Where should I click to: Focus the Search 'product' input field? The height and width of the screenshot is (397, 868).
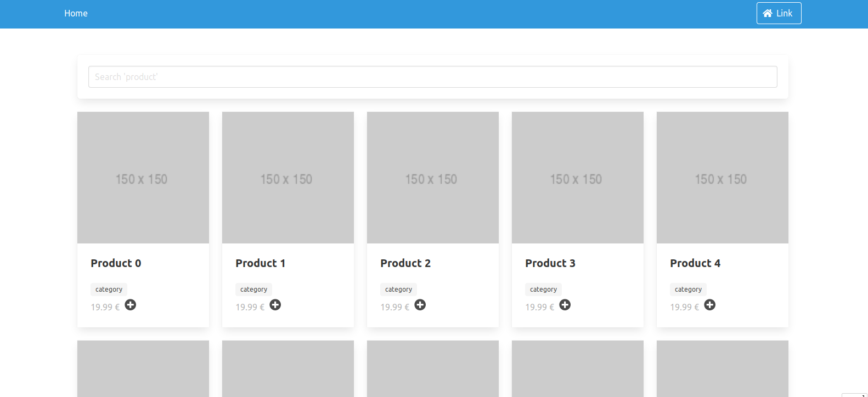click(432, 77)
